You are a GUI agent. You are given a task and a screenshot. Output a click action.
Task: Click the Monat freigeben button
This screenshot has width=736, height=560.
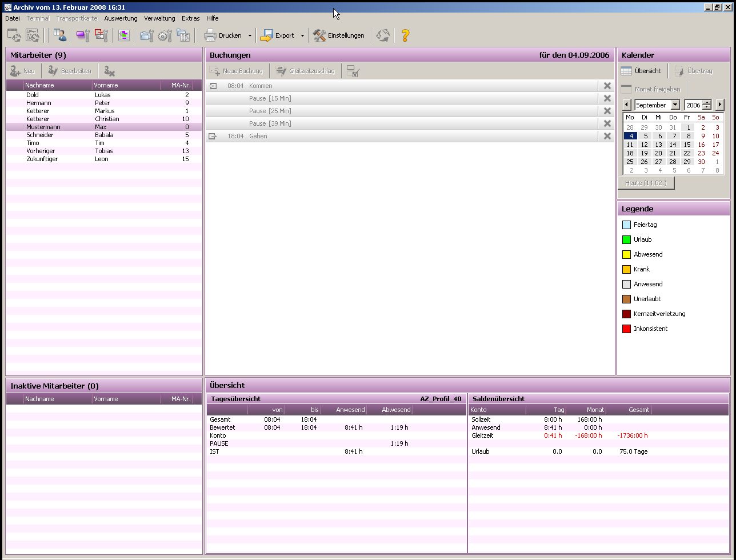coord(651,89)
